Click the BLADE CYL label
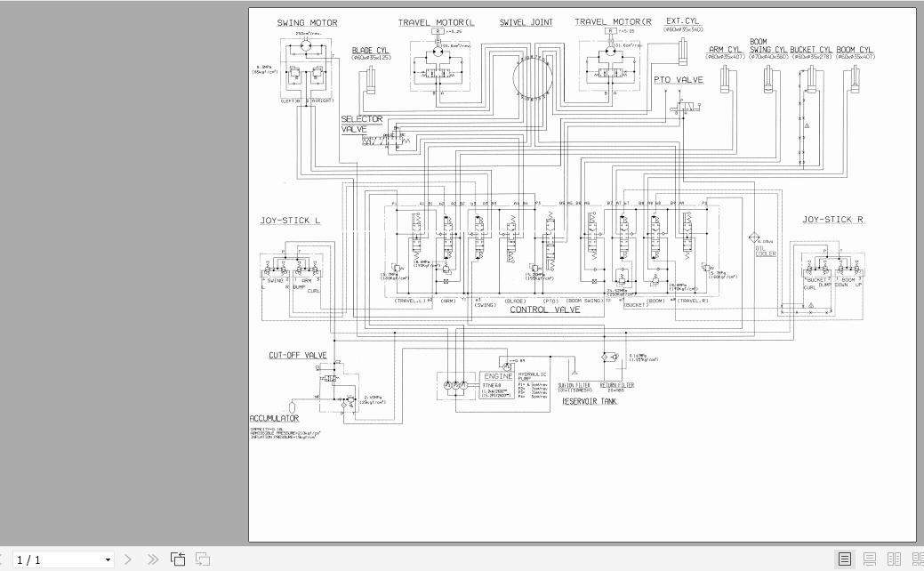Image resolution: width=924 pixels, height=571 pixels. [x=370, y=50]
